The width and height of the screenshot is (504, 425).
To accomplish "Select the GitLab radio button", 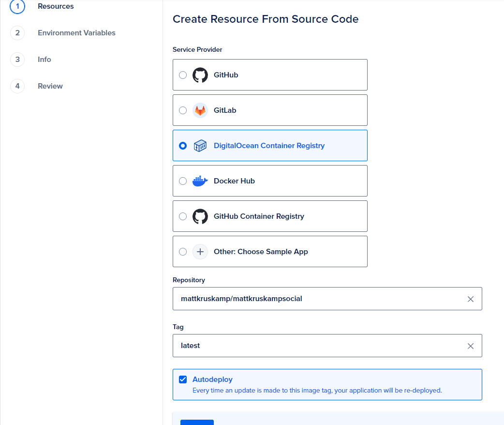I will coord(183,110).
